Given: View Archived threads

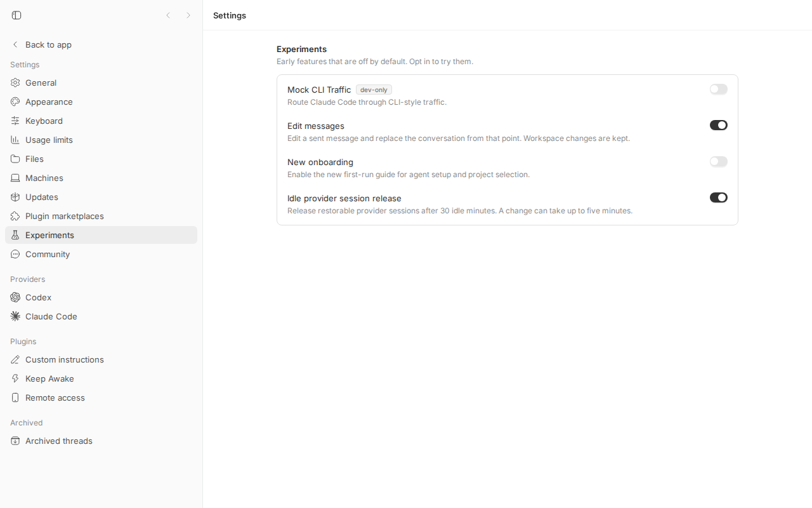Looking at the screenshot, I should pos(101,441).
